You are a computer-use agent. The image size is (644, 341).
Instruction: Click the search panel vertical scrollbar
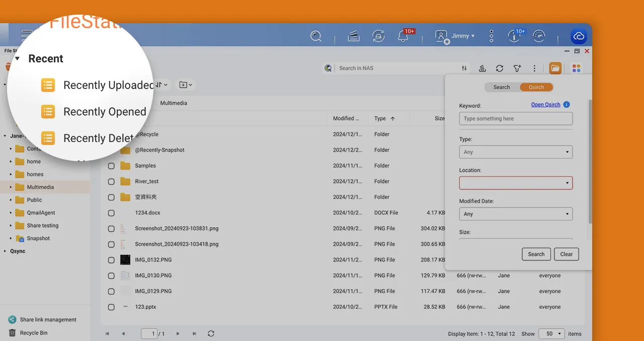click(590, 161)
